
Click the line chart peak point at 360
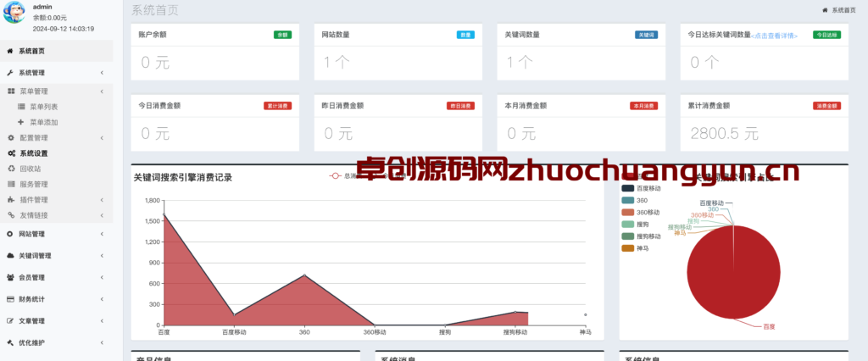(304, 275)
